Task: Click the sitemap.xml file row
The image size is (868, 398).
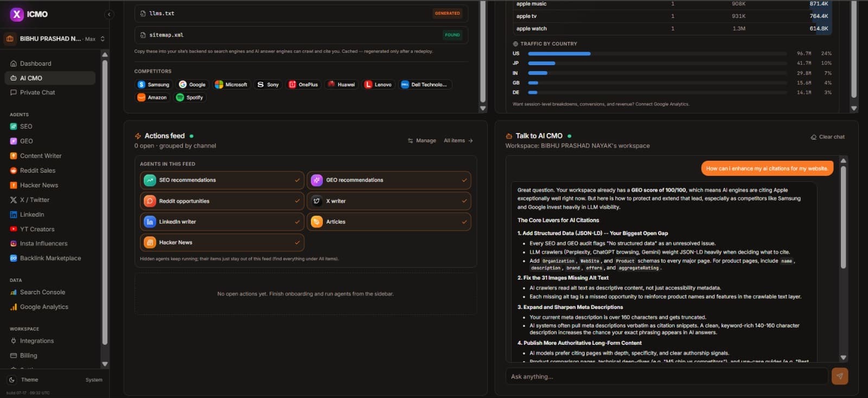Action: pyautogui.click(x=301, y=35)
